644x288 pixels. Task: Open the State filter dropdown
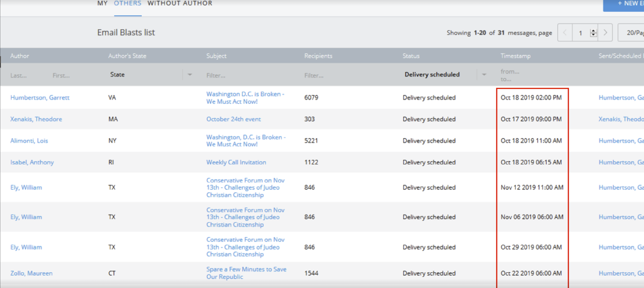click(x=190, y=75)
